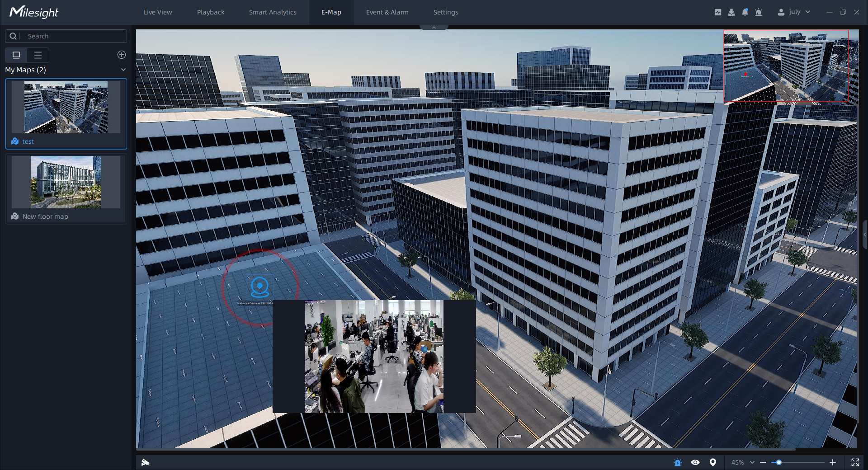Click the alarm siren icon in header
Image resolution: width=868 pixels, height=470 pixels.
click(x=759, y=12)
